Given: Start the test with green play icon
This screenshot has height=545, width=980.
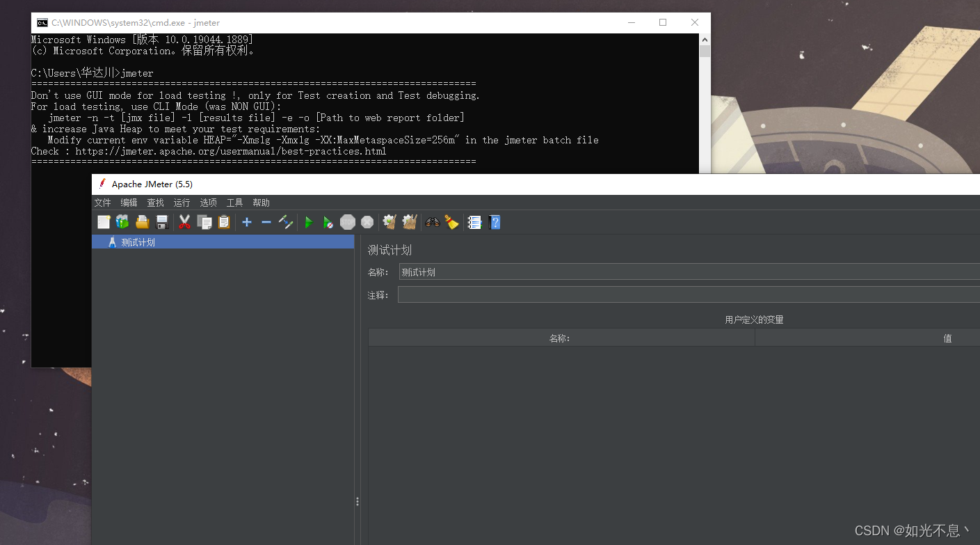Looking at the screenshot, I should pos(309,222).
